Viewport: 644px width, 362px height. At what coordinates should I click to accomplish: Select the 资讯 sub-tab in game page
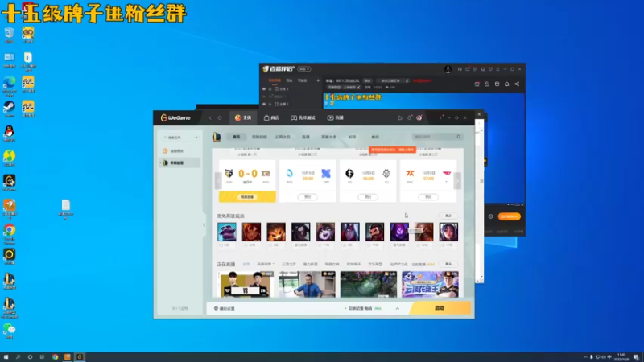click(236, 137)
